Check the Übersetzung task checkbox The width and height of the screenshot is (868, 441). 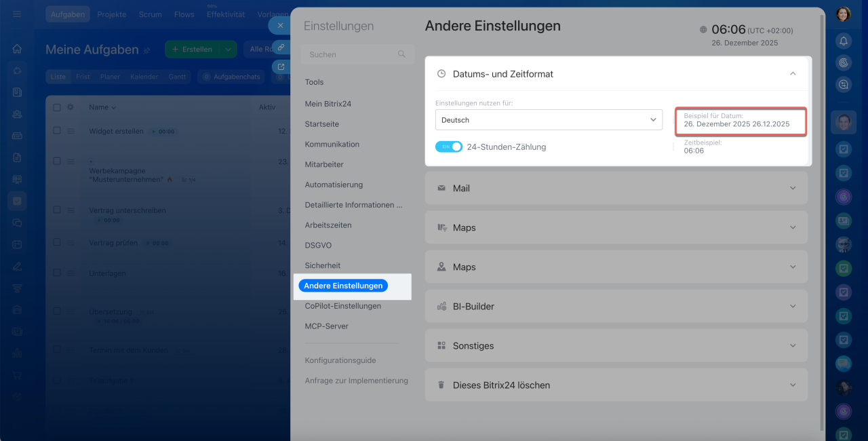click(57, 311)
